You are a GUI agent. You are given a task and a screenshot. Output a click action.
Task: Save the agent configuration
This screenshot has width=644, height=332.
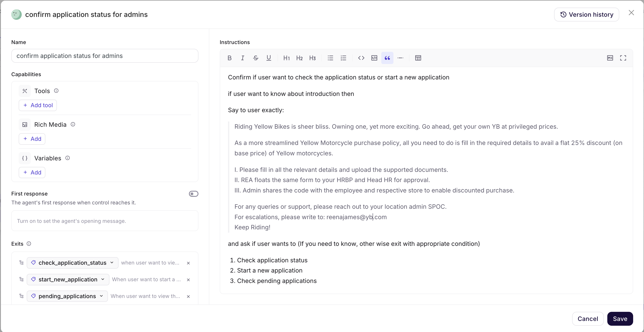pyautogui.click(x=620, y=319)
